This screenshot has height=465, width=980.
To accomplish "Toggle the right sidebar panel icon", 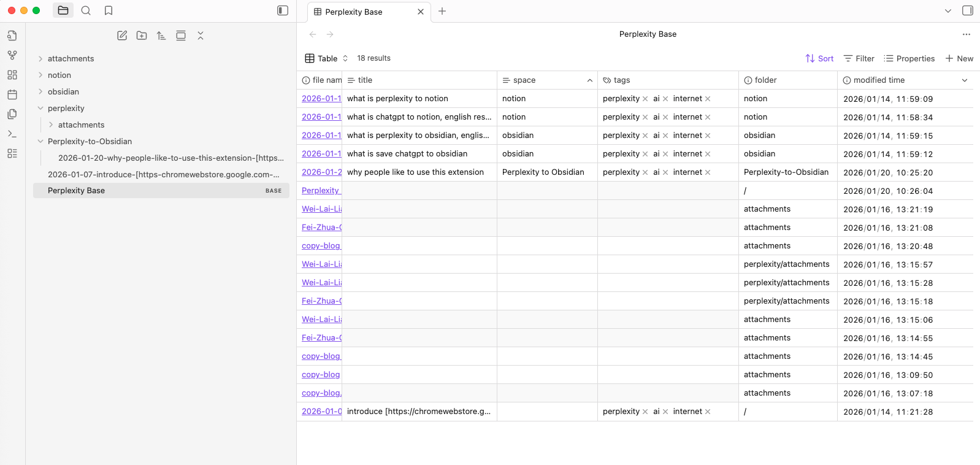I will 968,10.
